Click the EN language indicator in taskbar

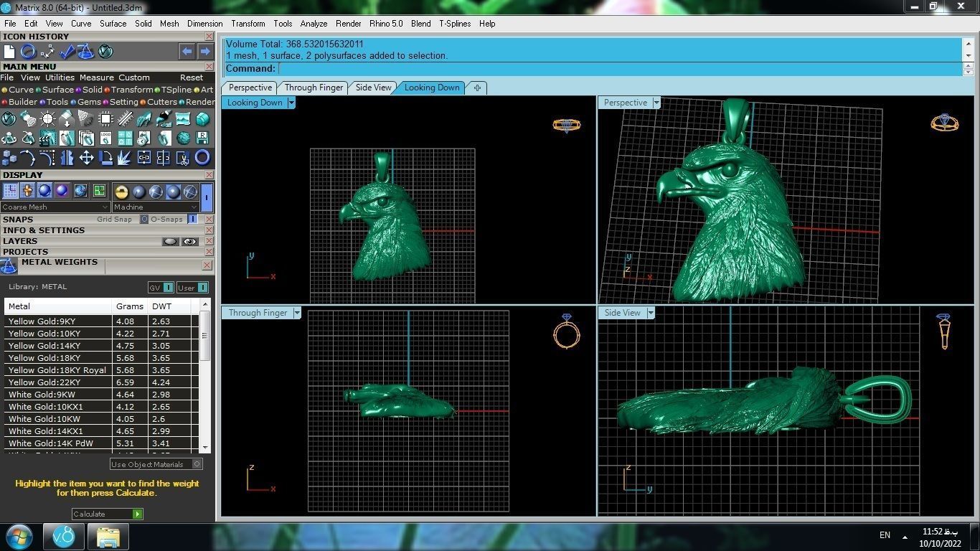click(x=885, y=535)
